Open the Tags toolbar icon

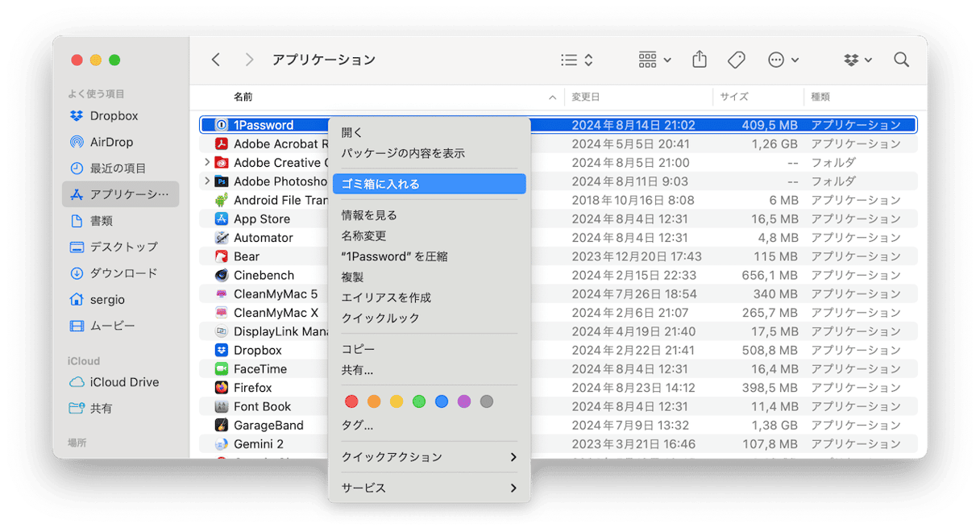coord(736,60)
